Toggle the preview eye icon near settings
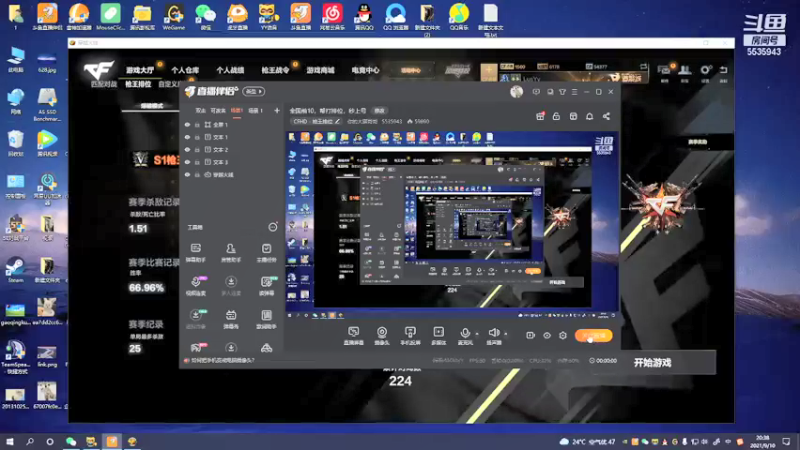The width and height of the screenshot is (800, 450). click(x=546, y=335)
